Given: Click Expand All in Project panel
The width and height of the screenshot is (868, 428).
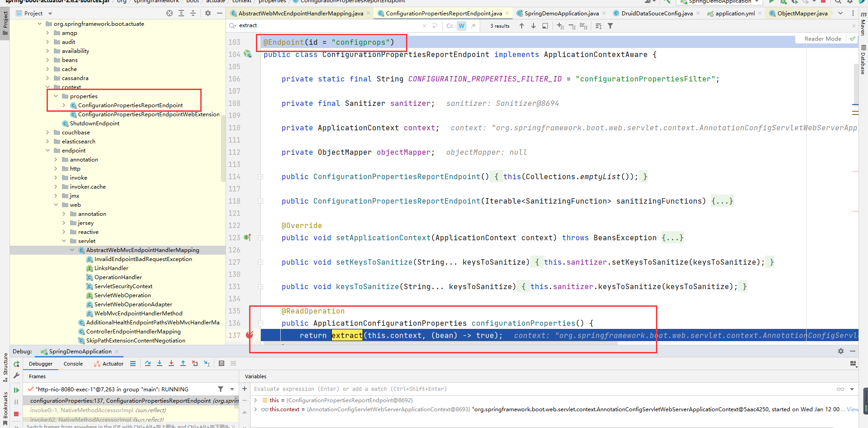Looking at the screenshot, I should [x=181, y=13].
